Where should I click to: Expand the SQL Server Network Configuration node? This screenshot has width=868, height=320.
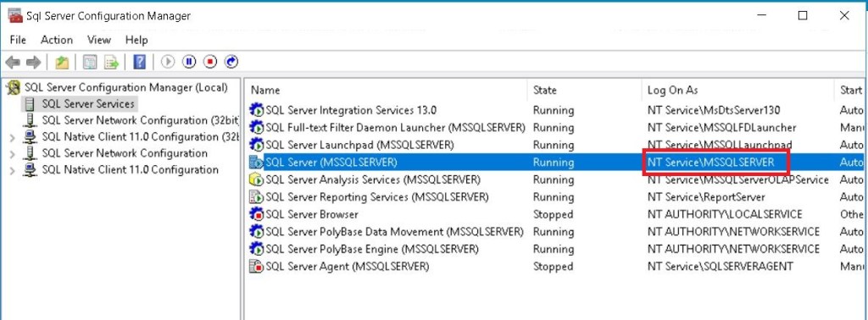[x=12, y=153]
